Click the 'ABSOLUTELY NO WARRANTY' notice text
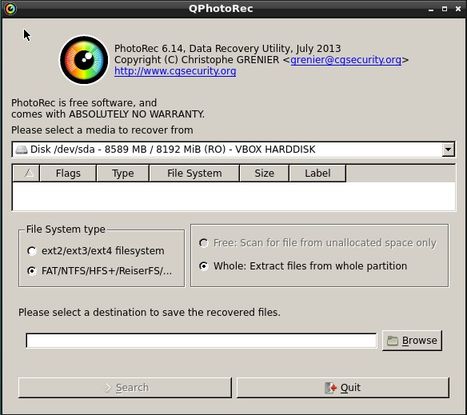The width and height of the screenshot is (467, 415). [x=137, y=114]
